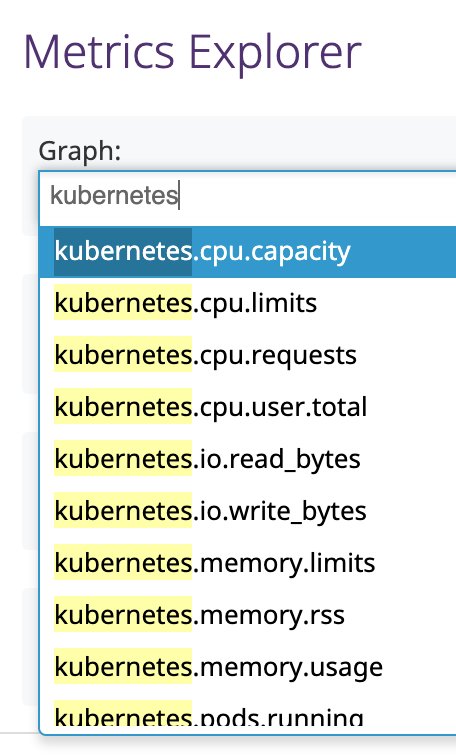Click the yellow-highlighted kubernetes text in cpu.limits row
This screenshot has width=456, height=756.
(x=123, y=302)
